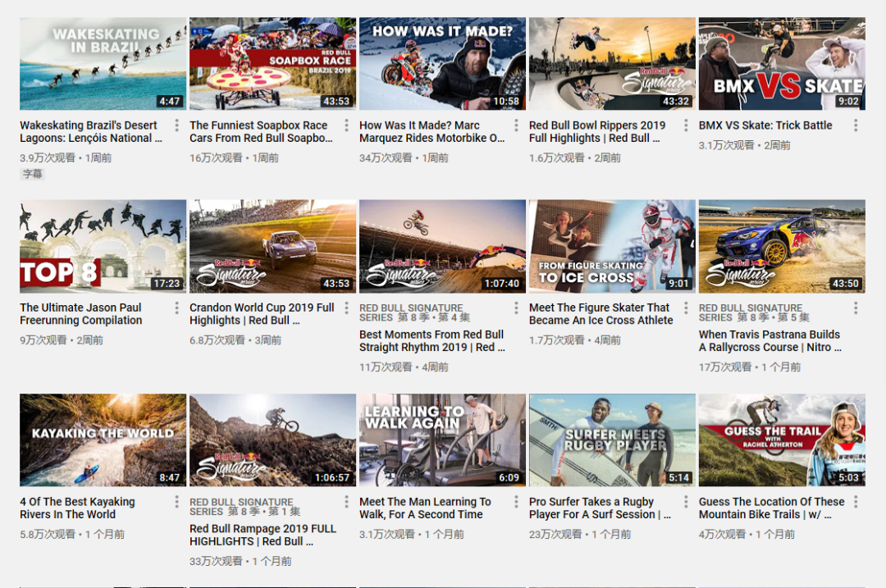
Task: Play the Soapbox Race Brazil 2019 thumbnail
Action: click(x=272, y=64)
